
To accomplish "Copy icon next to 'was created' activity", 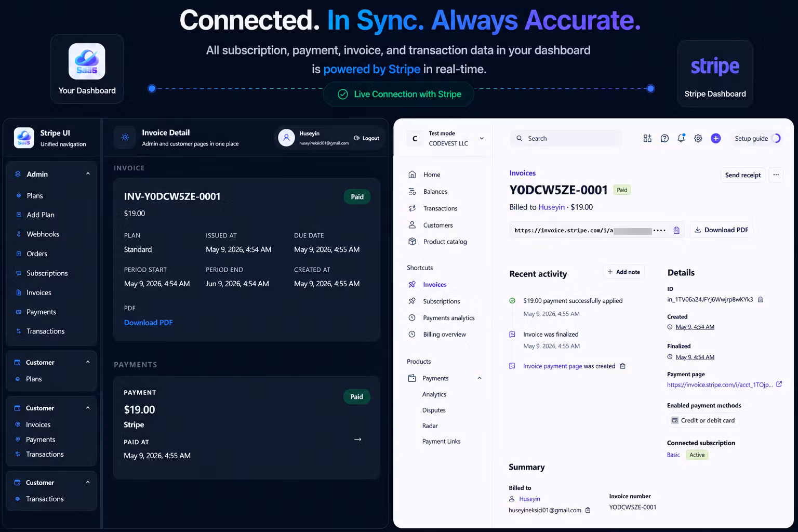I will point(622,366).
